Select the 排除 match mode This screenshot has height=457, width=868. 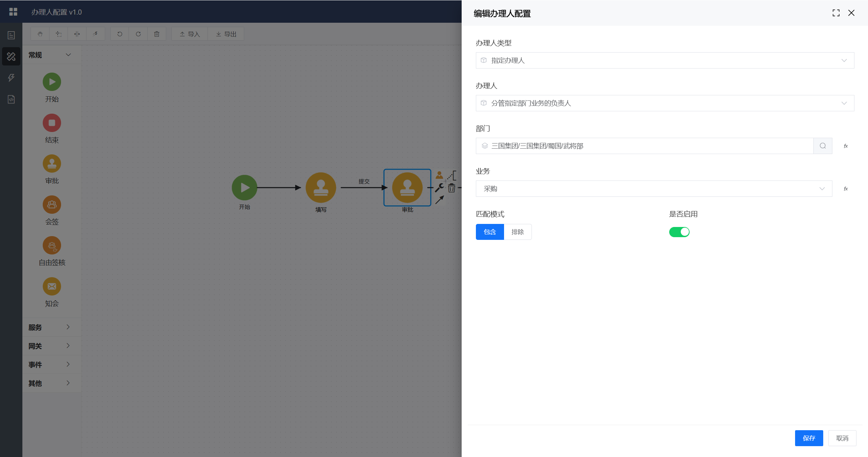click(517, 232)
